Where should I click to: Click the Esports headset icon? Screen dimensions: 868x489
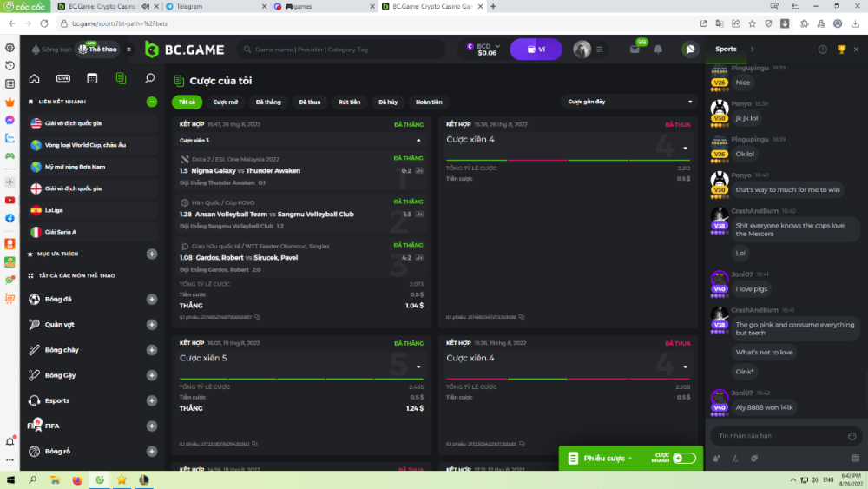[x=35, y=400]
